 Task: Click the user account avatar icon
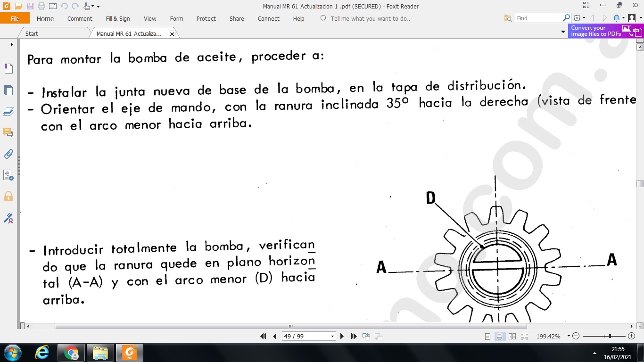632,18
